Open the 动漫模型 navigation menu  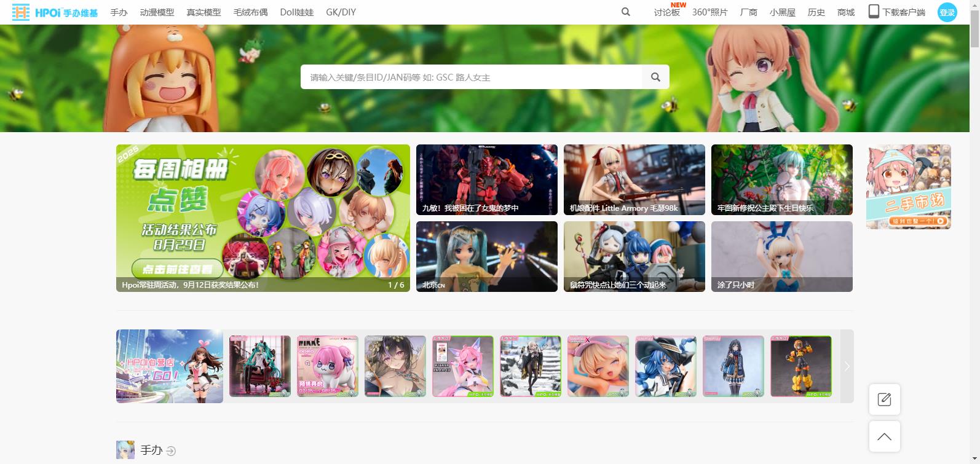pyautogui.click(x=157, y=12)
